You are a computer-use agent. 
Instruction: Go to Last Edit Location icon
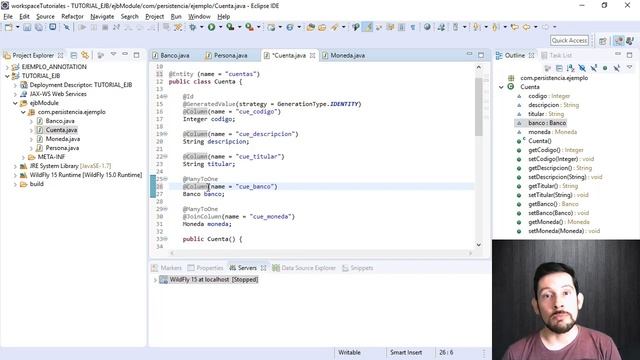[515, 27]
